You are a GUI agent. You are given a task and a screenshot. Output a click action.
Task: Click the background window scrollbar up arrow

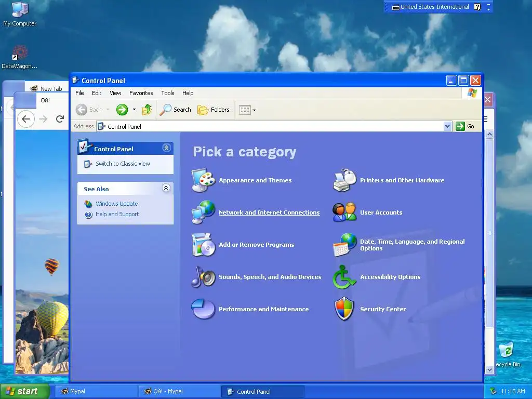pos(489,134)
